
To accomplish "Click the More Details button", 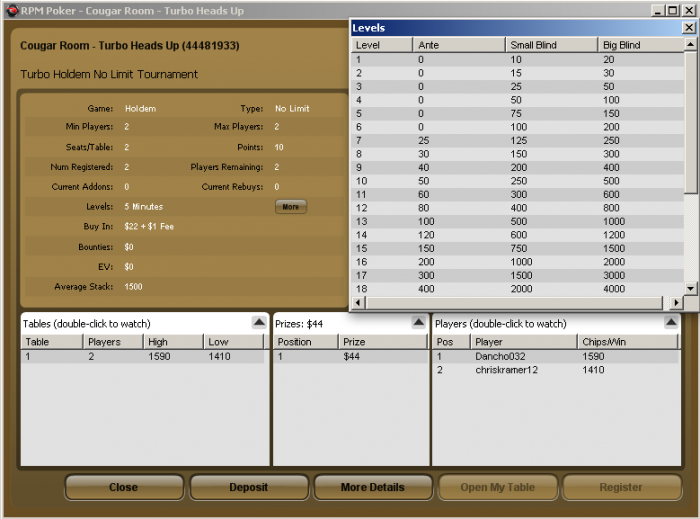I will pos(373,487).
